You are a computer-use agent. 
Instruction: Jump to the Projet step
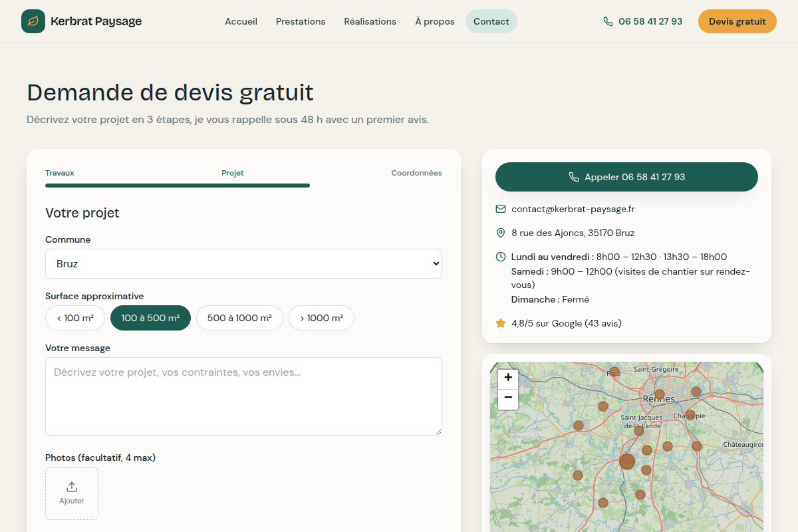tap(233, 173)
